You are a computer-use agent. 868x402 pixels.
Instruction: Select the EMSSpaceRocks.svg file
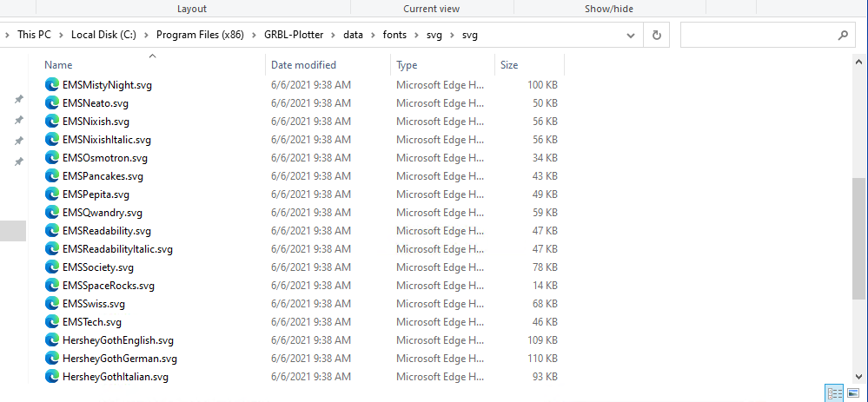[x=109, y=286]
